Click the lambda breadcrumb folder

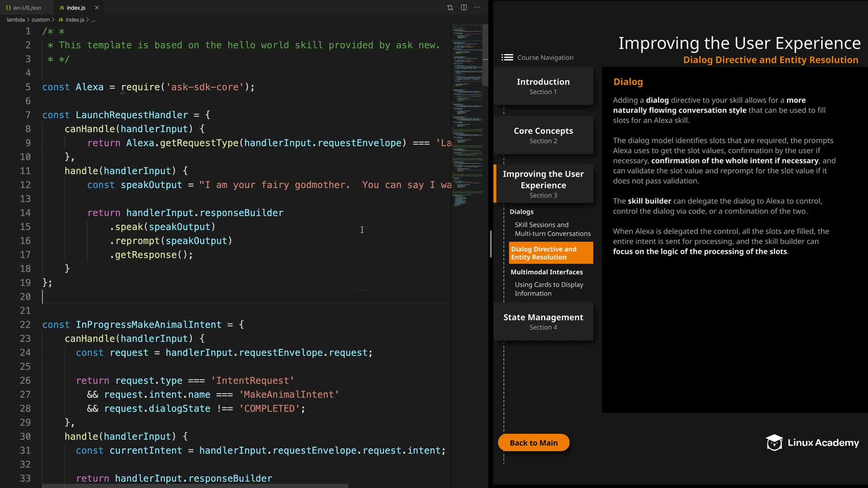(16, 20)
